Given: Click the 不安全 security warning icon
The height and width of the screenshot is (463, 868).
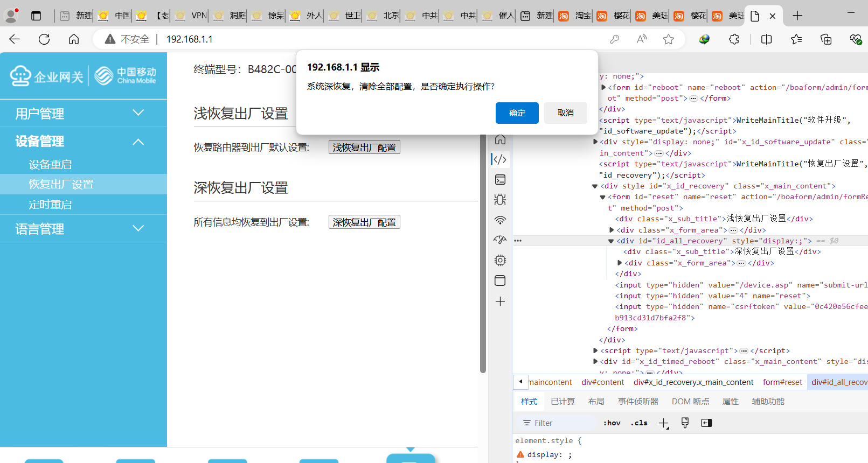Looking at the screenshot, I should point(110,39).
